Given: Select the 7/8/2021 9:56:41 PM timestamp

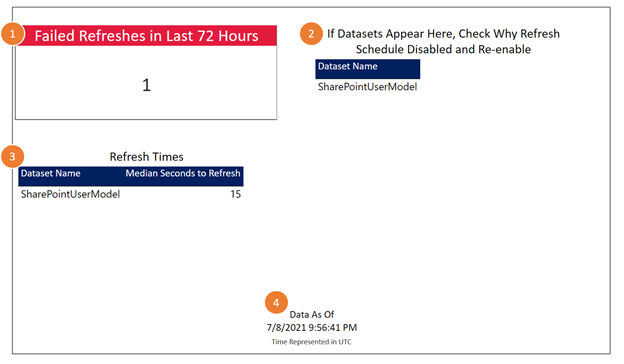Looking at the screenshot, I should point(312,328).
